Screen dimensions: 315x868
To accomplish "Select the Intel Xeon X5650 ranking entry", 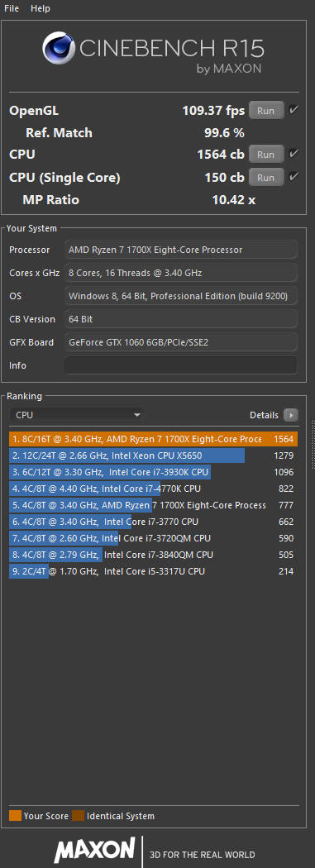I will click(x=153, y=455).
